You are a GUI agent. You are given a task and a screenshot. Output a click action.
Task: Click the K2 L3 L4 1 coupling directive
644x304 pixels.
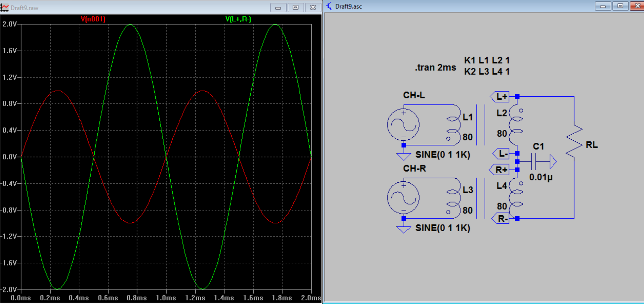click(x=487, y=71)
